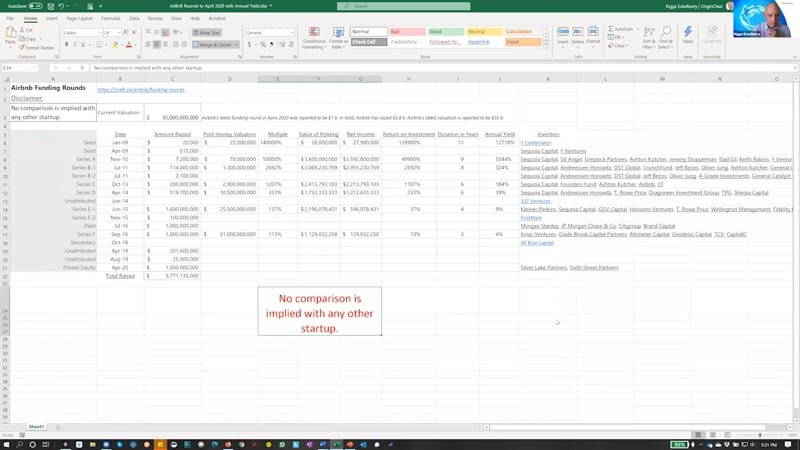Screen dimensions: 800x450
Task: Click the Percent Style icon
Action: point(263,45)
